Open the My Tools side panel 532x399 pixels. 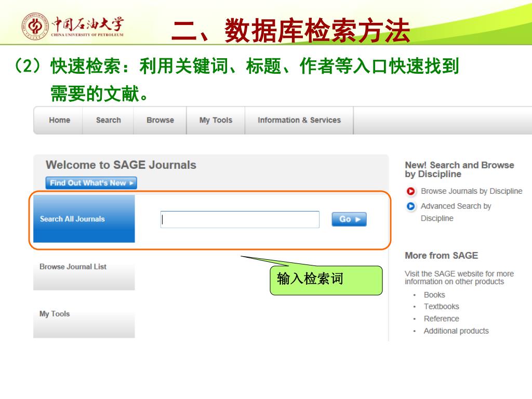pyautogui.click(x=84, y=321)
